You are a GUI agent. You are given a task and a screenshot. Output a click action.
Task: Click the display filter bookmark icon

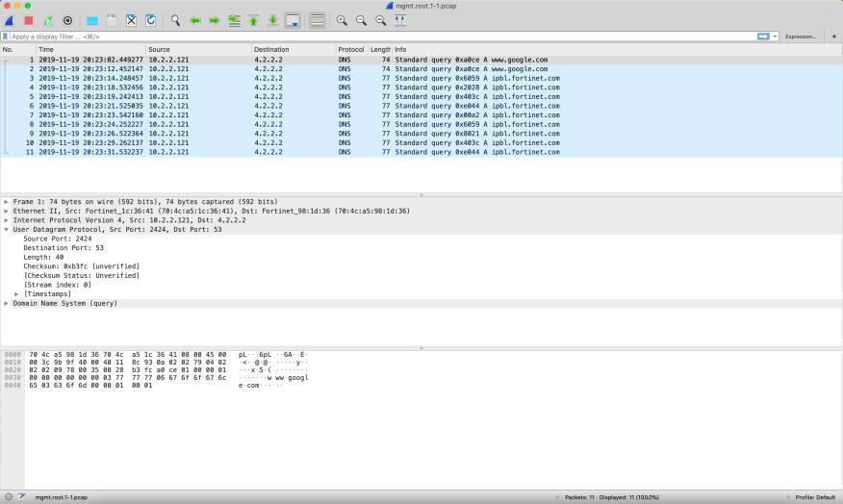pyautogui.click(x=6, y=37)
